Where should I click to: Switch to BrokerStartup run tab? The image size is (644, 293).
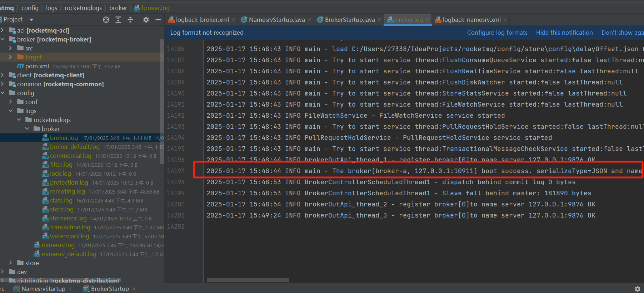(x=110, y=289)
